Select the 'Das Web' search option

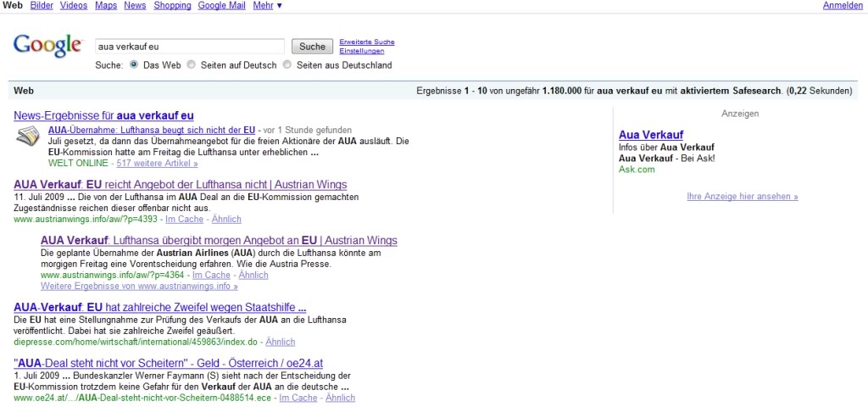pos(133,64)
